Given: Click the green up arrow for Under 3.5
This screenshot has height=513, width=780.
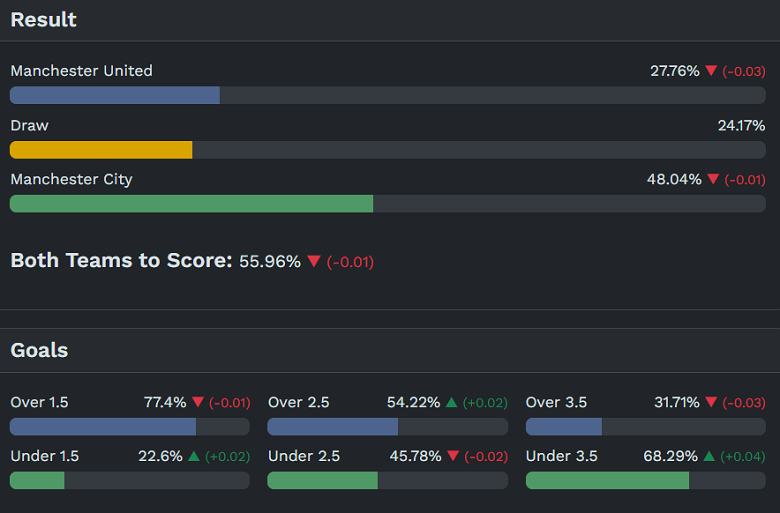Looking at the screenshot, I should pyautogui.click(x=709, y=457).
